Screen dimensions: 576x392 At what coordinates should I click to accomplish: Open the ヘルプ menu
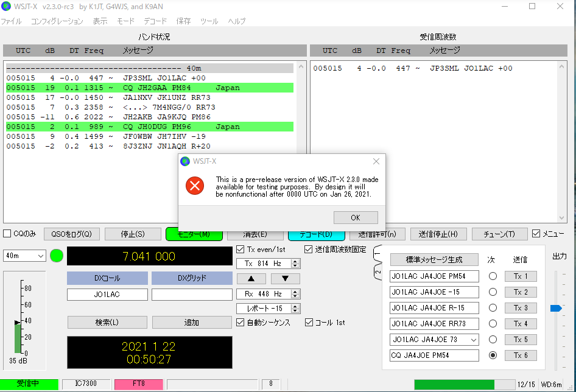(x=237, y=21)
